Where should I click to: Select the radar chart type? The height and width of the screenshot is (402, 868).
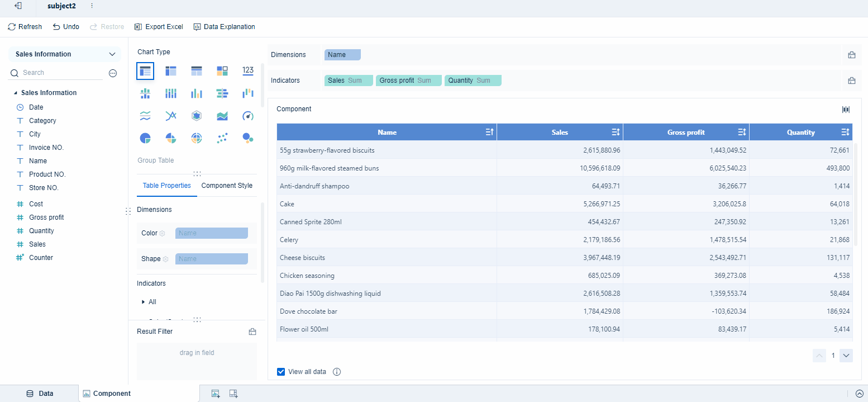[196, 116]
